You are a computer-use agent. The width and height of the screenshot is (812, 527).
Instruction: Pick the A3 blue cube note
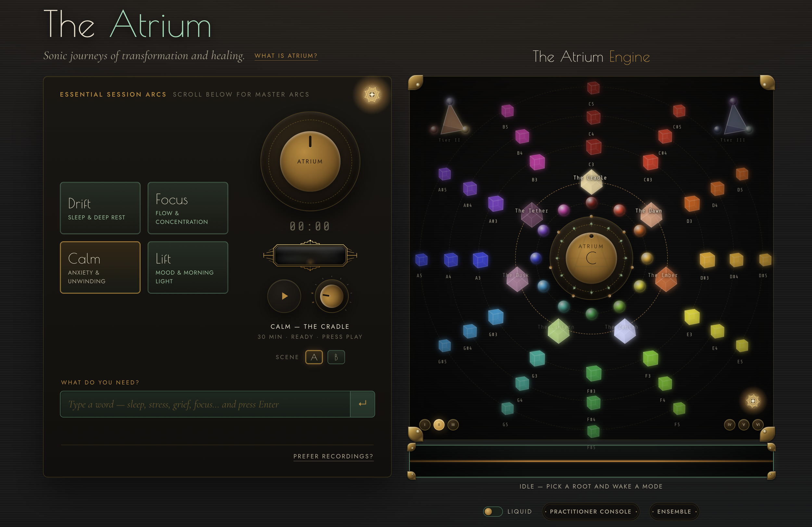(480, 260)
